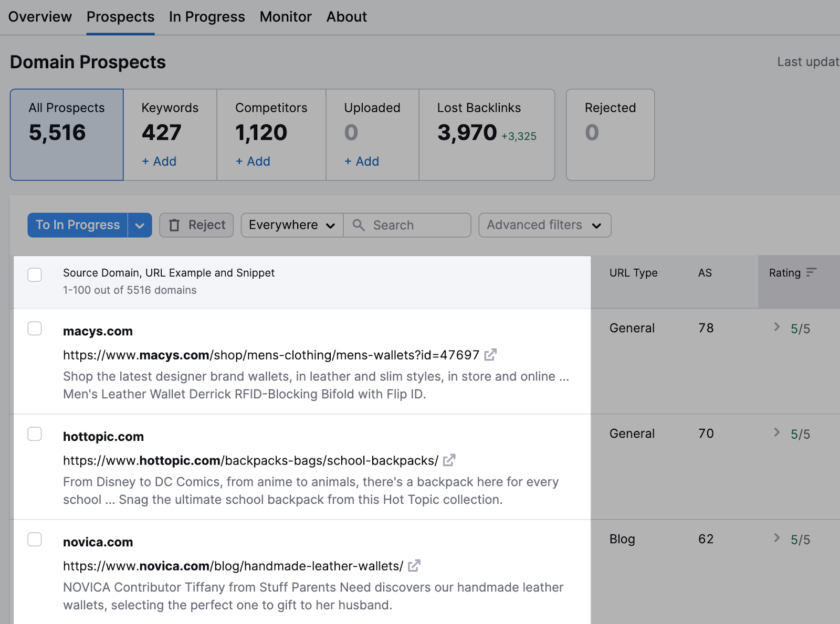The height and width of the screenshot is (624, 840).
Task: Open hottopic.com backpacks page via external link icon
Action: [x=449, y=460]
